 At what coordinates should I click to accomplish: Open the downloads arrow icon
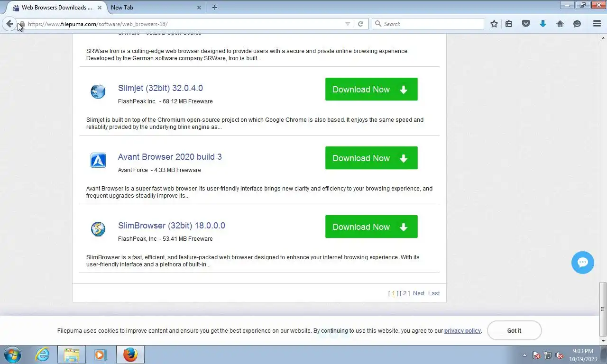click(x=543, y=24)
